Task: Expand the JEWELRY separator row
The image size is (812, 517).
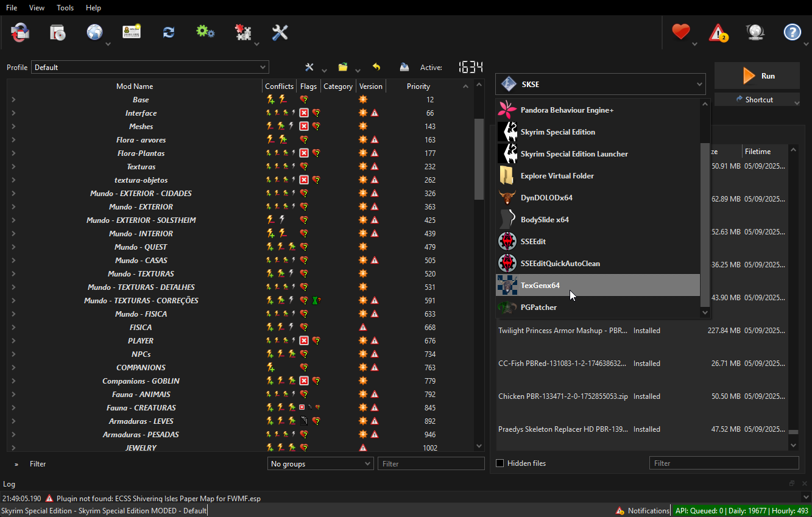Action: coord(13,448)
